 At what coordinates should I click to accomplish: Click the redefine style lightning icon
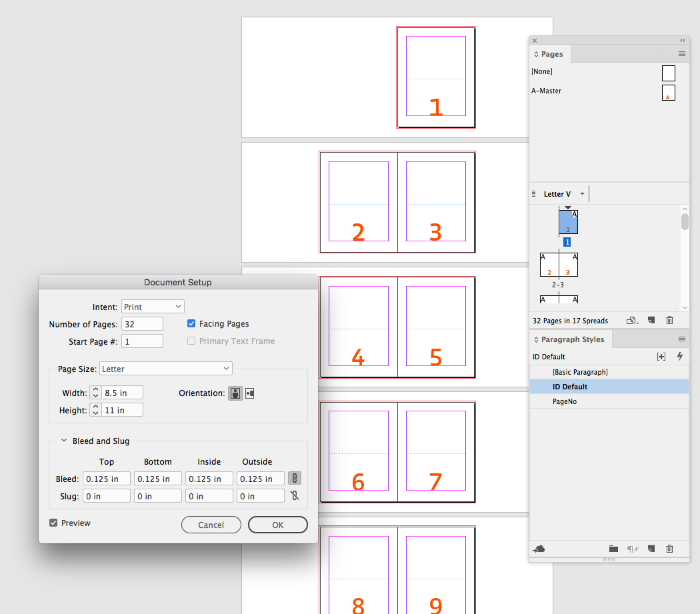pyautogui.click(x=679, y=357)
